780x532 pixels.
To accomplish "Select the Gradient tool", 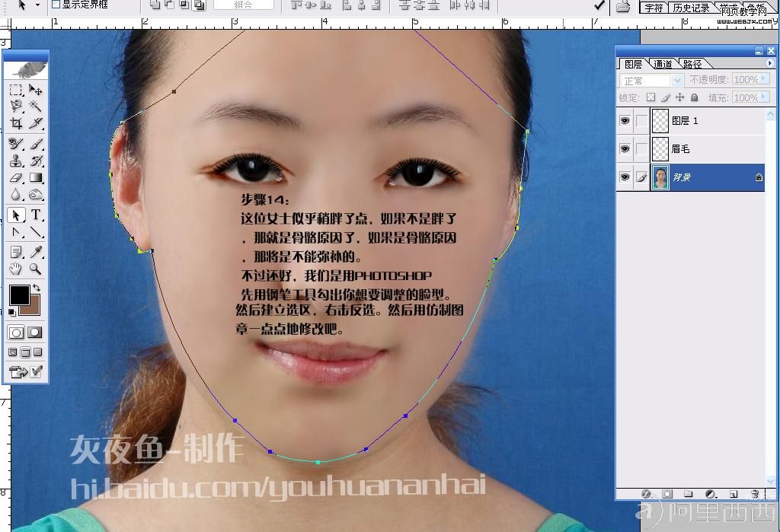I will tap(35, 177).
